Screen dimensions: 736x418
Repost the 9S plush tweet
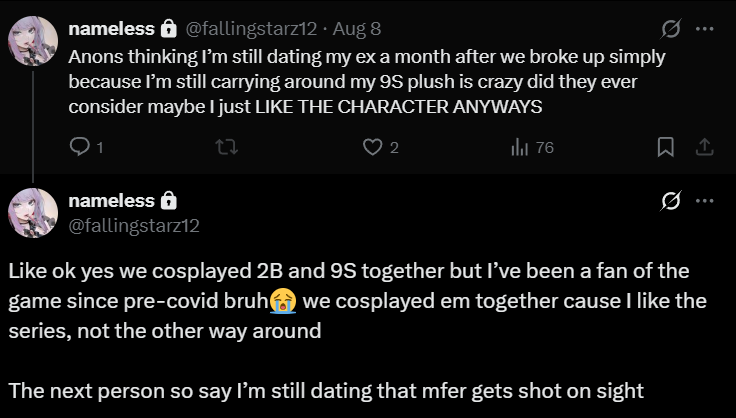click(226, 147)
